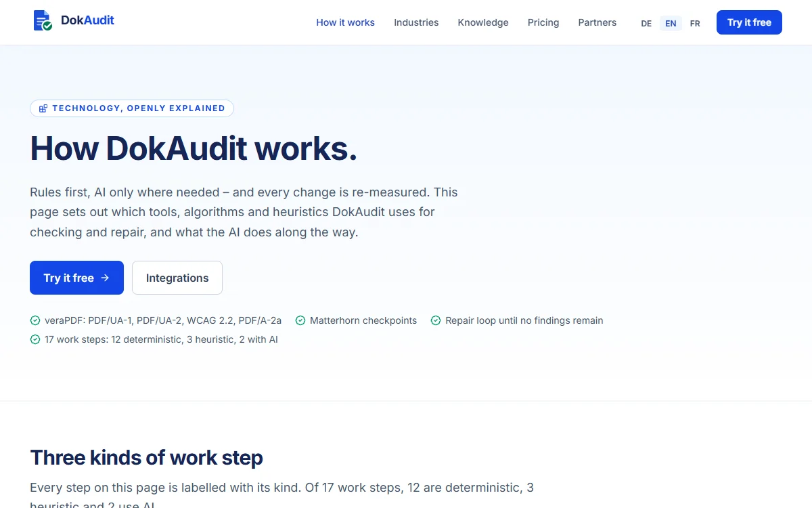Click the veraPDF standards list text

(163, 320)
